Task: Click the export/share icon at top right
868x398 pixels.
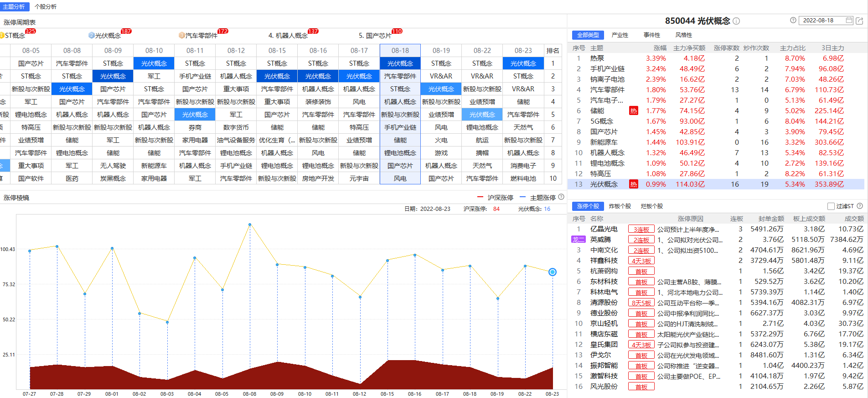Action: [x=859, y=21]
